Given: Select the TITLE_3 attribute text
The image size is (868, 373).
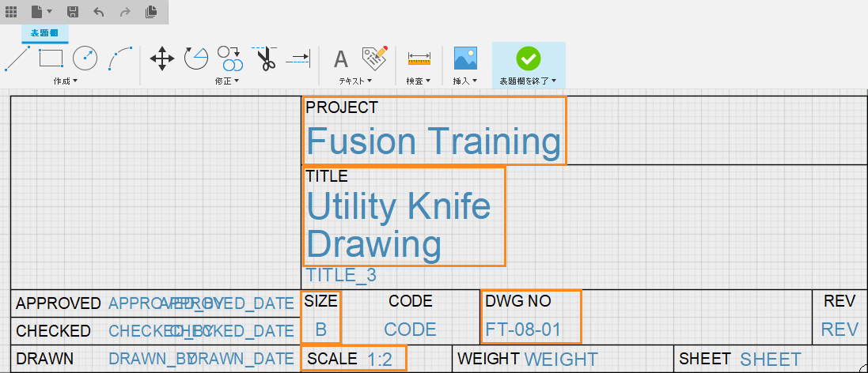Looking at the screenshot, I should 342,275.
